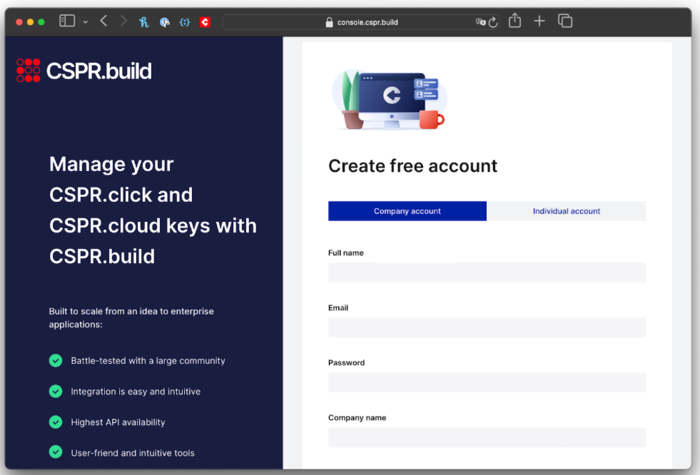This screenshot has height=475, width=700.
Task: Click the computer illustration above the form
Action: click(x=390, y=100)
